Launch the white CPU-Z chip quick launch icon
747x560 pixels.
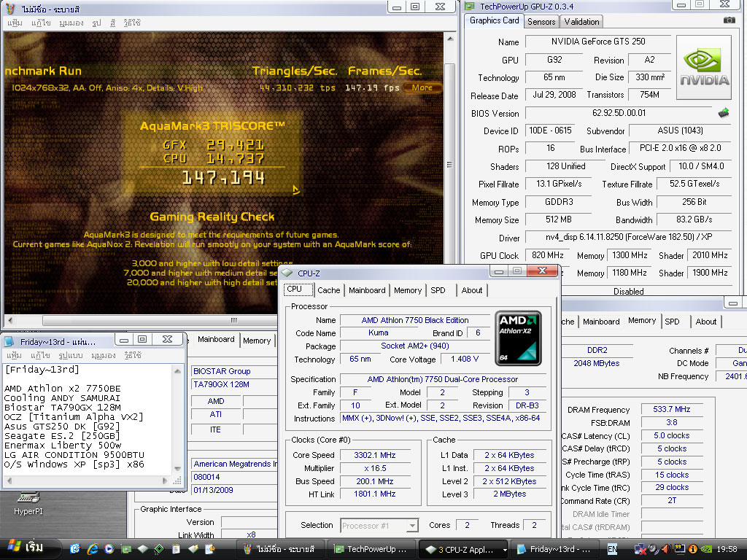142,549
